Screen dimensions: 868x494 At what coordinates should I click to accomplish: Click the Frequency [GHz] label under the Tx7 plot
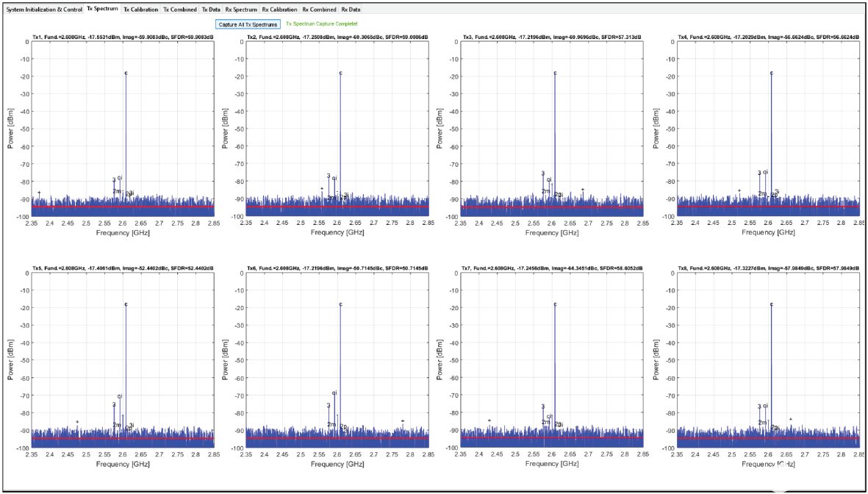[552, 465]
